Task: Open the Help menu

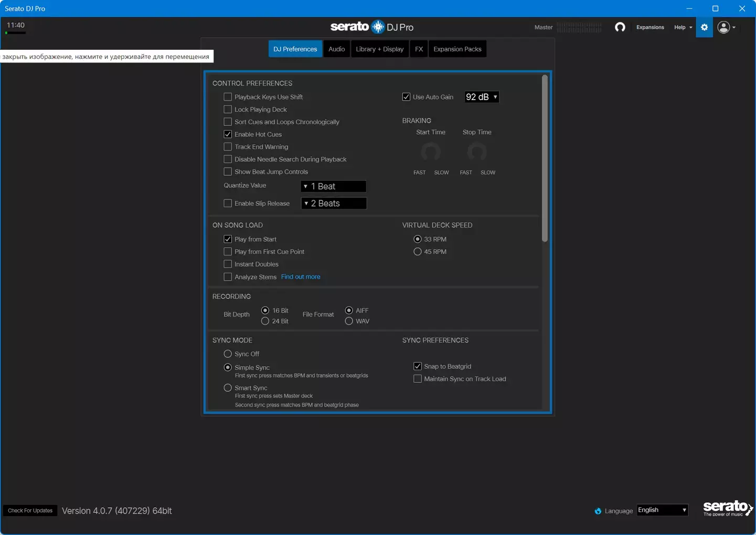Action: click(683, 27)
